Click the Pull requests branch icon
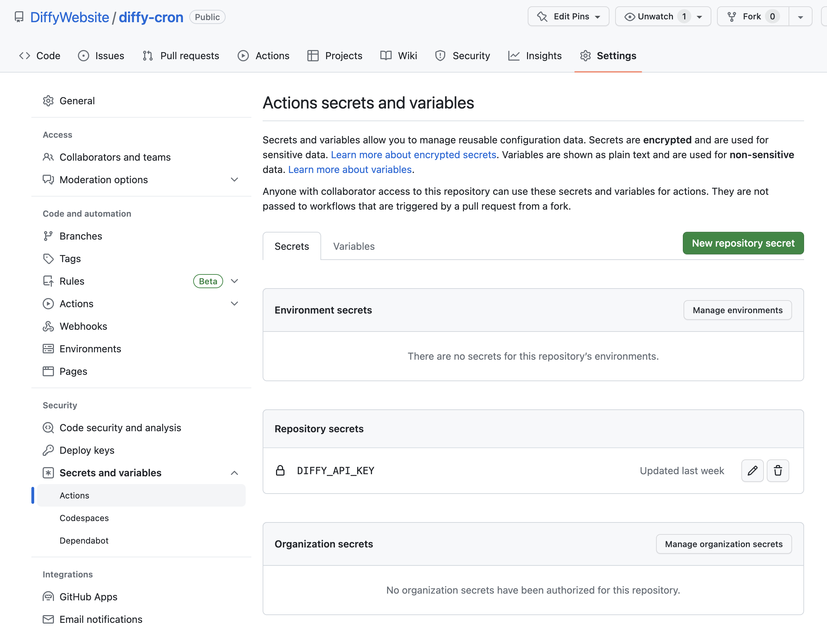827x644 pixels. click(x=148, y=56)
